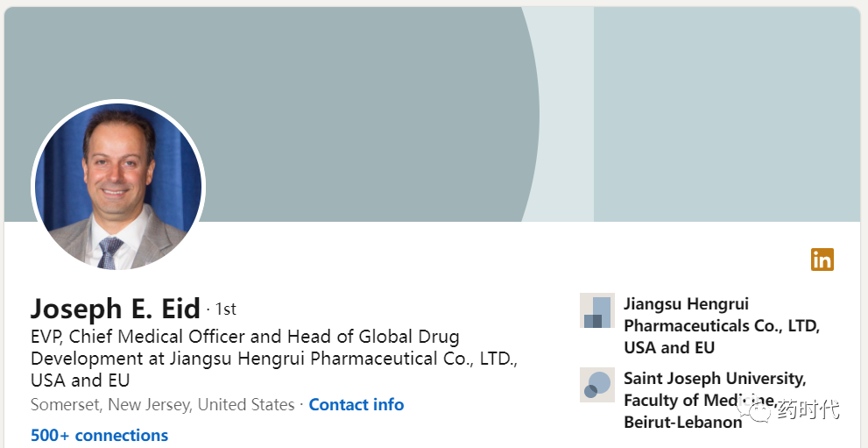Open Jiangsu Hengrui Pharmaceuticals company page
The height and width of the screenshot is (448, 868).
722,325
